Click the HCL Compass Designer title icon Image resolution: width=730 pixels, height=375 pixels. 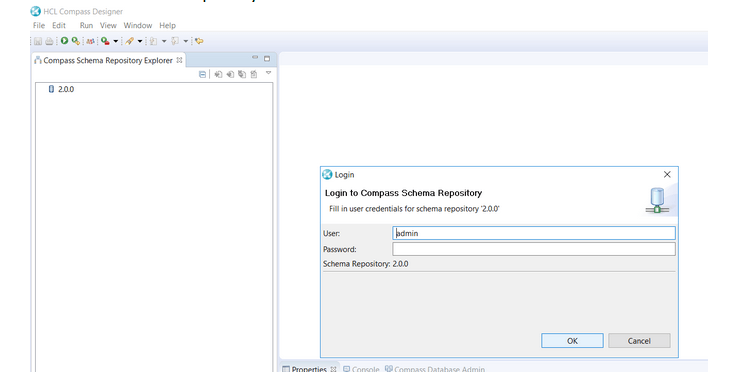tap(36, 11)
